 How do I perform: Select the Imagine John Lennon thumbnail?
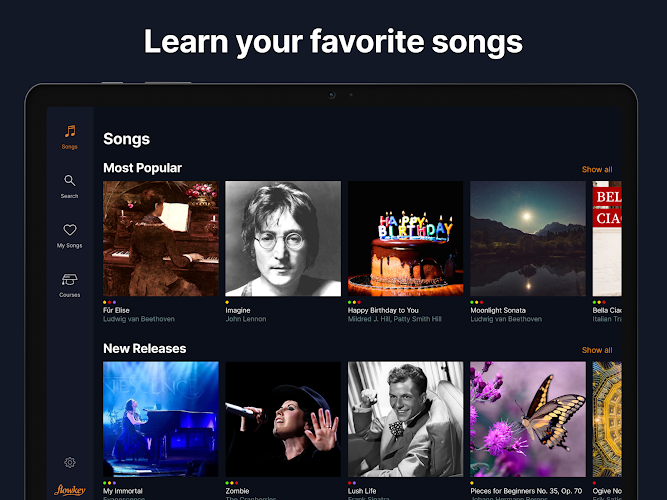pos(283,238)
